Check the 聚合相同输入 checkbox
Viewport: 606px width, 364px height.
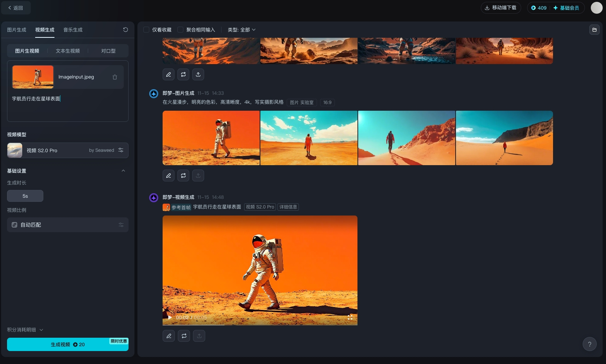(x=180, y=30)
